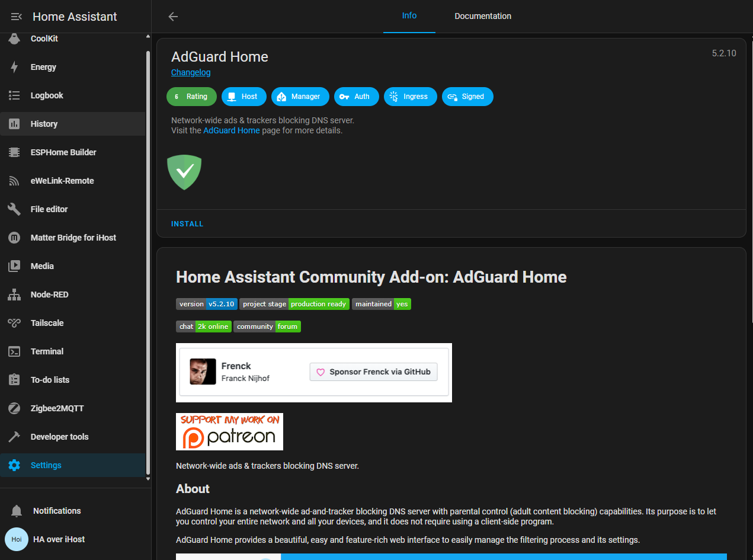Click the eWeLink-Remote signal icon
The image size is (753, 560).
click(14, 181)
